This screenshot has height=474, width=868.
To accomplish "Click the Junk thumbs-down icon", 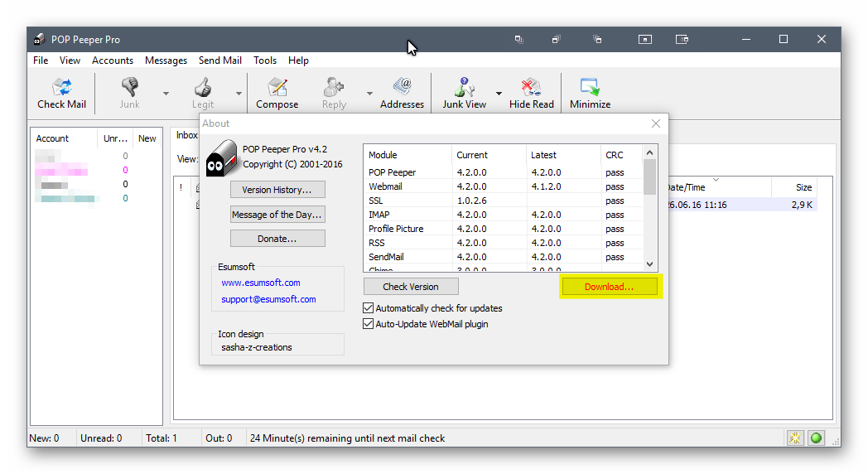I will tap(130, 87).
